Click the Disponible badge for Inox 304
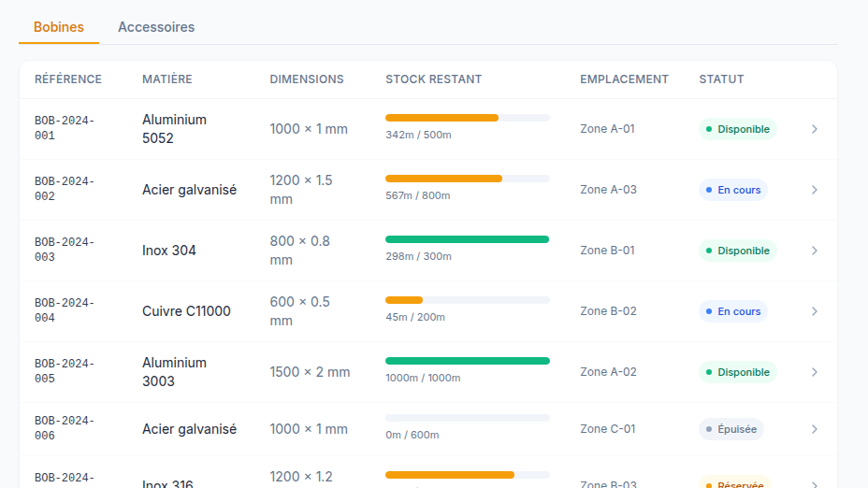The width and height of the screenshot is (868, 488). (737, 251)
